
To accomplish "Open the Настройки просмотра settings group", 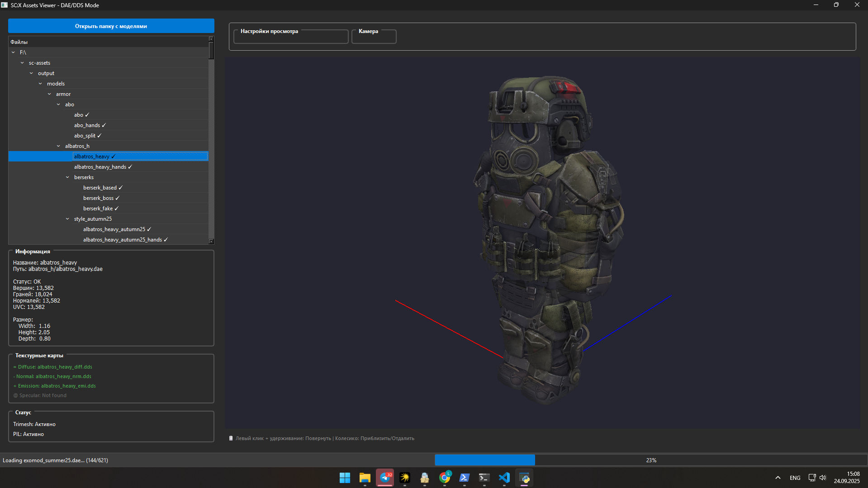I will tap(269, 31).
